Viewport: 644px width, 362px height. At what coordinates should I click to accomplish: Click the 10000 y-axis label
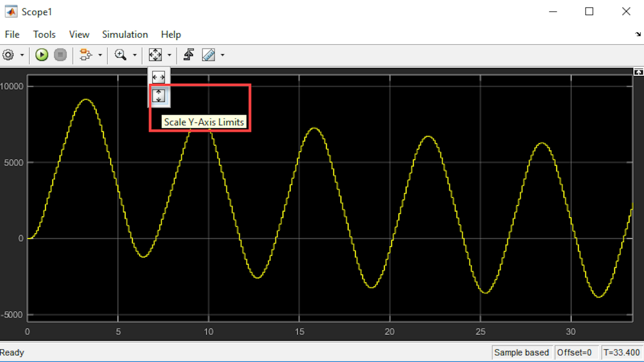click(12, 86)
